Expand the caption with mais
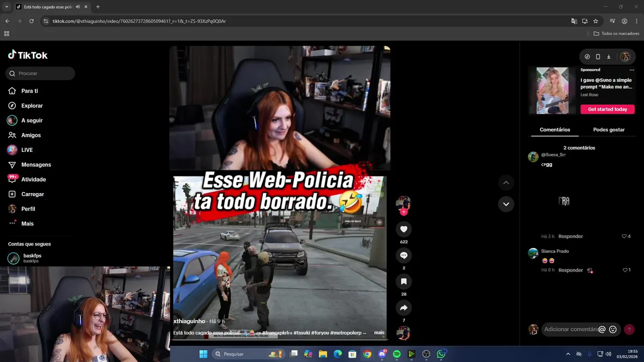This screenshot has width=644, height=362. (379, 332)
